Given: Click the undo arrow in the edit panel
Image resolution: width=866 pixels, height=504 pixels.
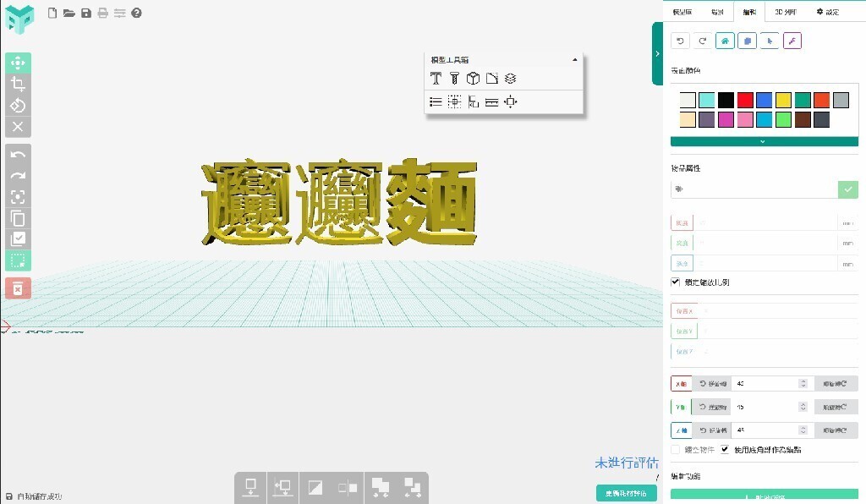Looking at the screenshot, I should pos(679,41).
